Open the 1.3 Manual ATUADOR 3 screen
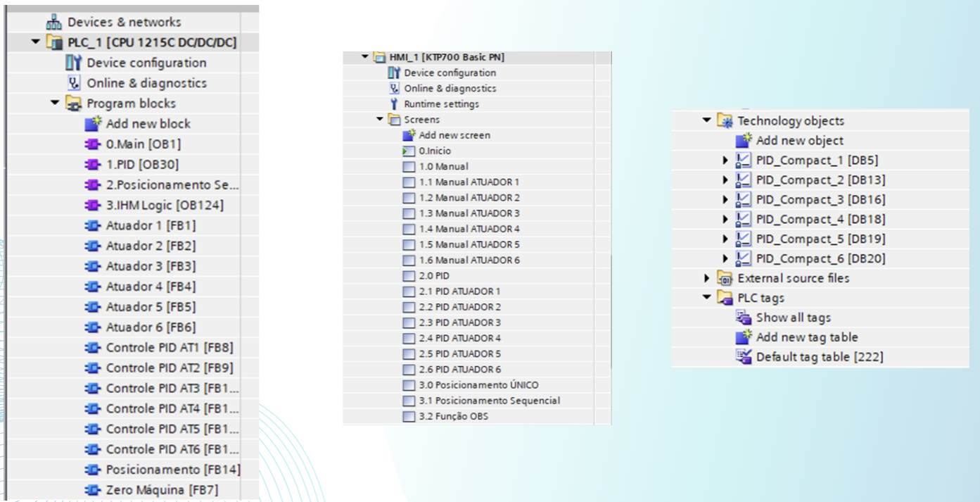The height and width of the screenshot is (502, 980). [469, 213]
